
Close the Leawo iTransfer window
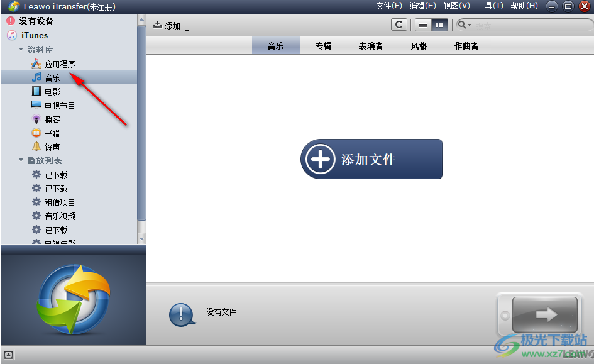[585, 6]
